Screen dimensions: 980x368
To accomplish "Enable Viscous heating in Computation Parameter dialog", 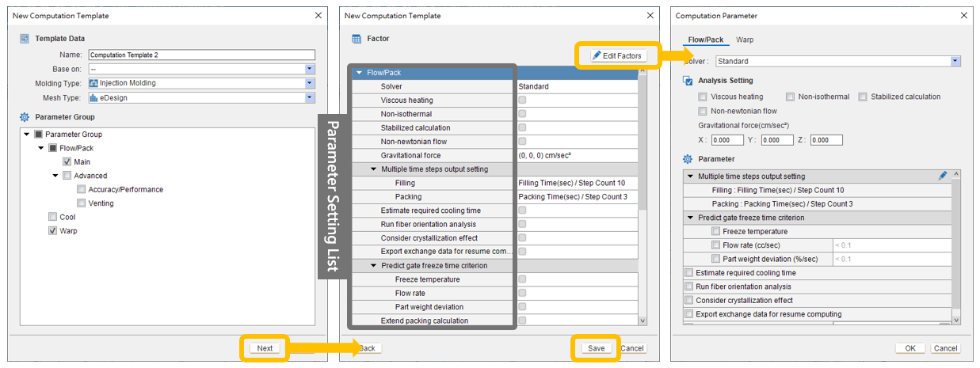I will [x=703, y=97].
